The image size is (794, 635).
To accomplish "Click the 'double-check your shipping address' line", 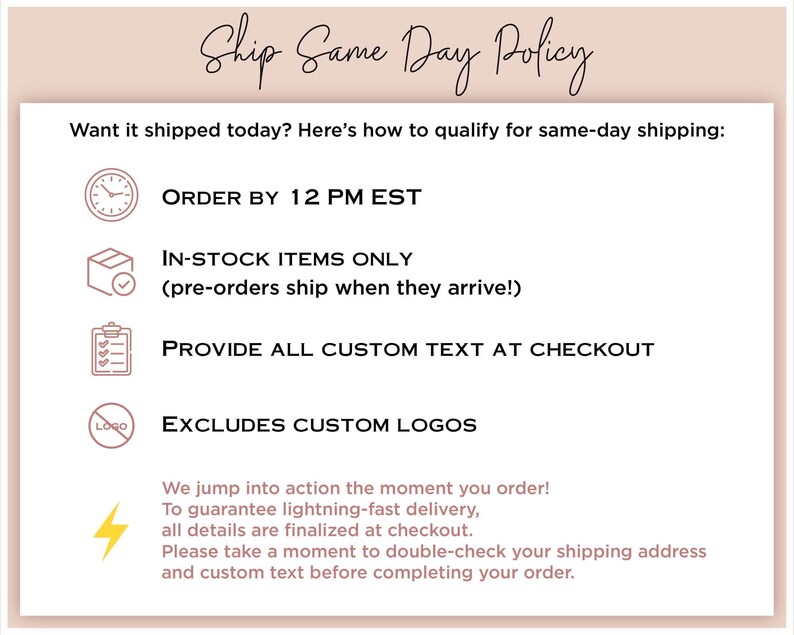I will (434, 551).
